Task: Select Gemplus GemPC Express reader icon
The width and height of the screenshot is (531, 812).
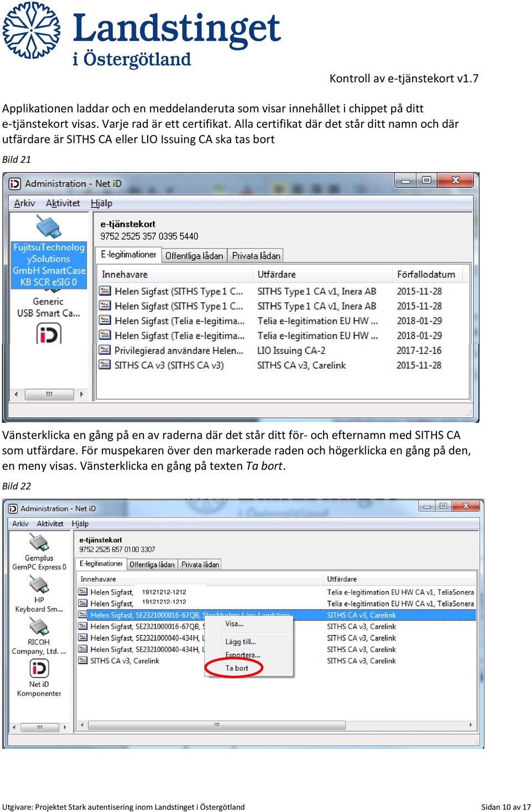Action: [39, 542]
